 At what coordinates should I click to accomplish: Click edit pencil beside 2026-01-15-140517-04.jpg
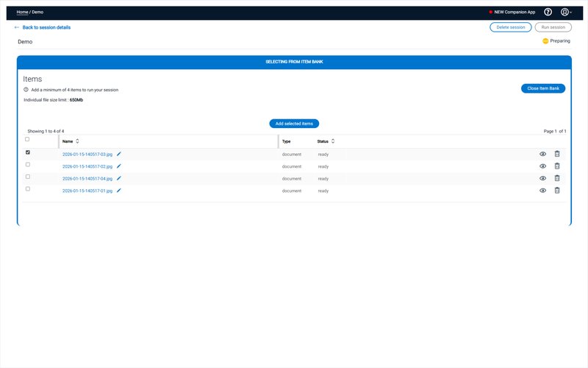click(x=119, y=178)
